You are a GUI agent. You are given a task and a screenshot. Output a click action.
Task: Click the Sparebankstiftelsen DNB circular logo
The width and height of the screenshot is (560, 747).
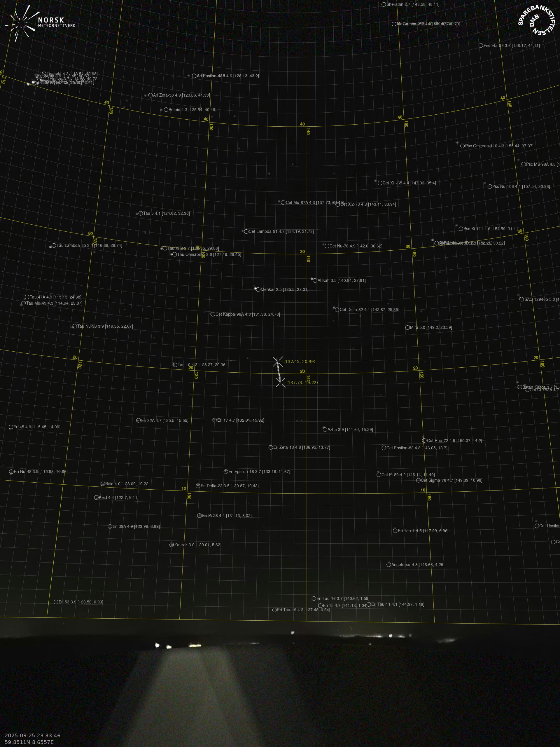point(536,21)
